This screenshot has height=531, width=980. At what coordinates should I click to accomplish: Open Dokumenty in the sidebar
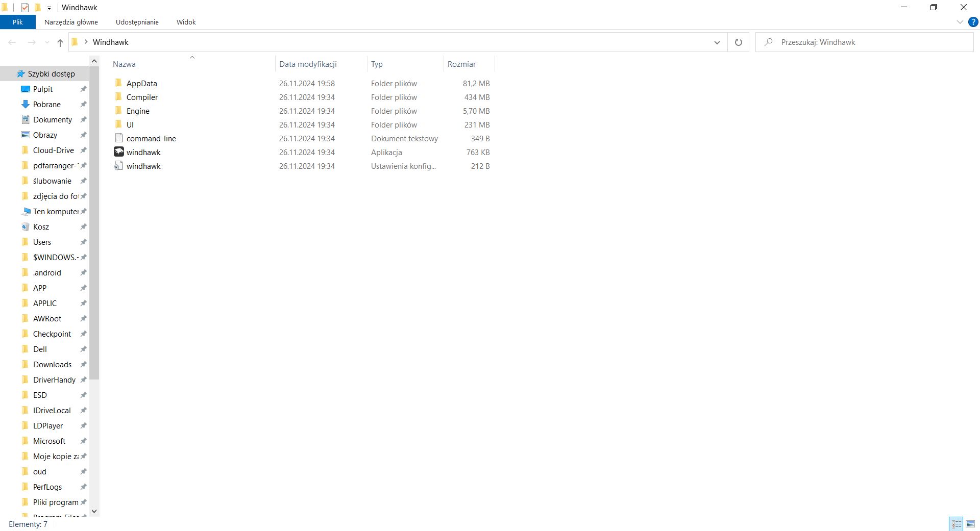(x=52, y=119)
